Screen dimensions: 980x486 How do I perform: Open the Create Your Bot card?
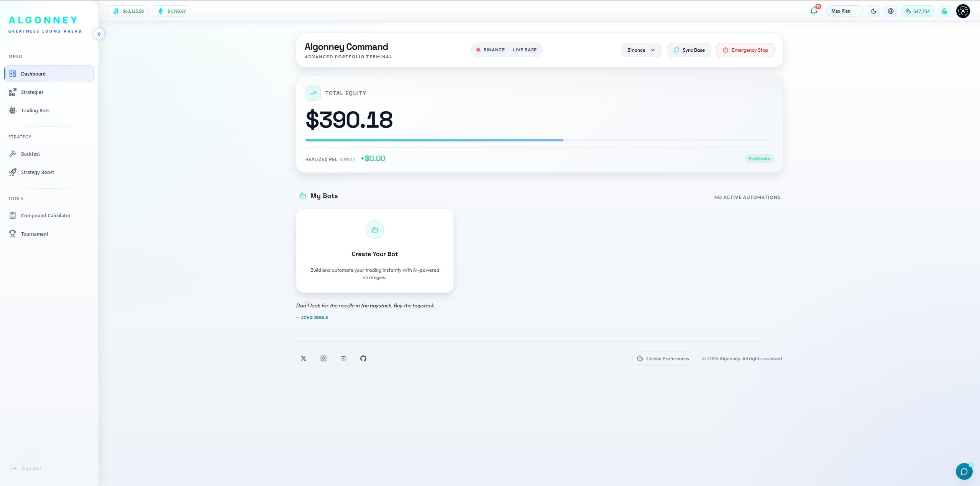pos(375,251)
